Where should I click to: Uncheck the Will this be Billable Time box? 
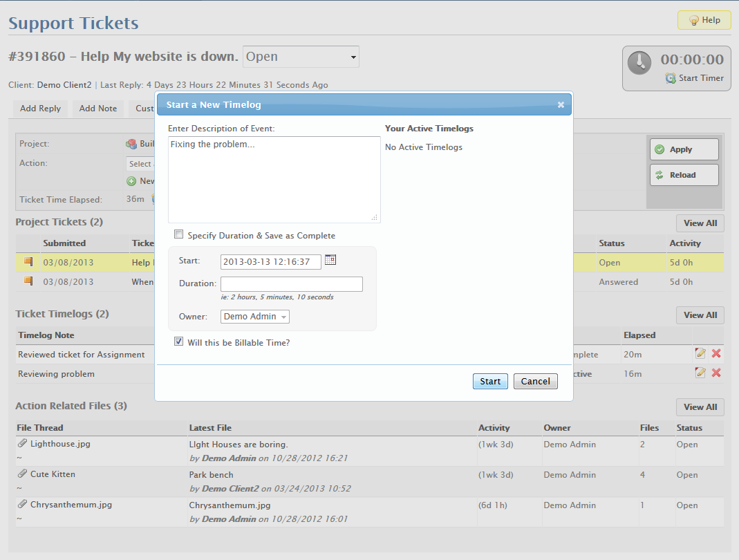click(x=179, y=342)
